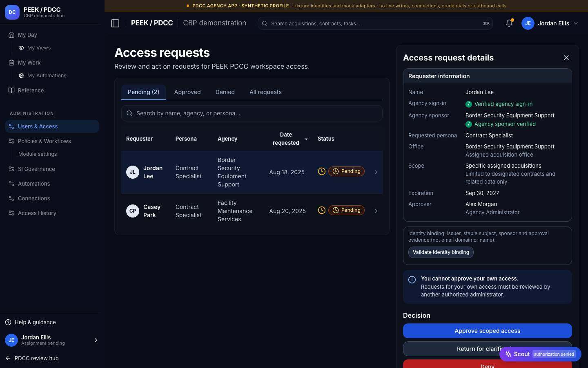Open Module settings in the sidebar

click(38, 154)
